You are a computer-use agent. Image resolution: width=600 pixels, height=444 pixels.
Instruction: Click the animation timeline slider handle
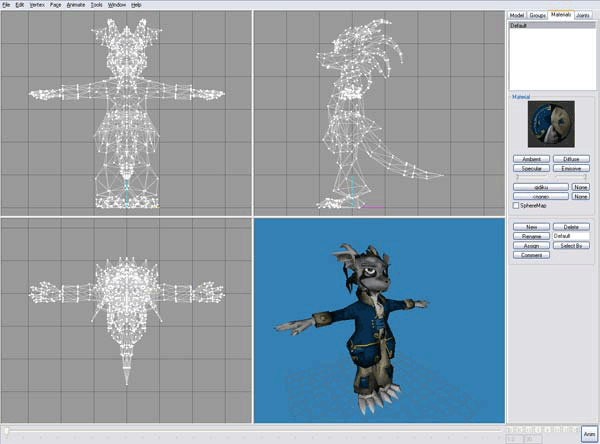click(x=6, y=431)
